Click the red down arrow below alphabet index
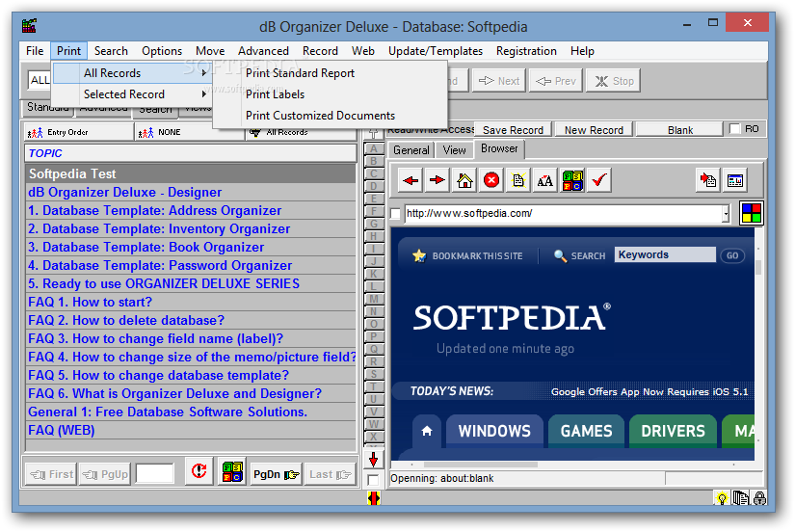Image resolution: width=795 pixels, height=532 pixels. tap(374, 460)
